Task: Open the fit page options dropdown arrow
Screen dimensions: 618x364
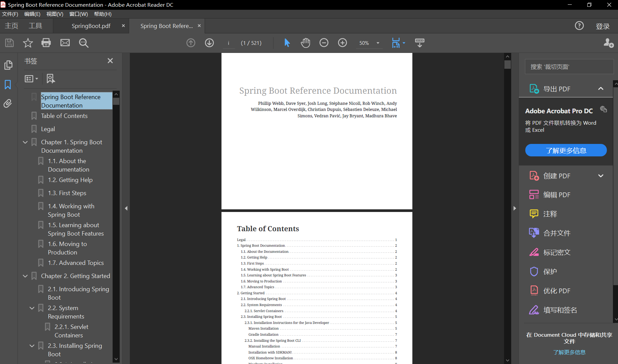Action: coord(404,43)
